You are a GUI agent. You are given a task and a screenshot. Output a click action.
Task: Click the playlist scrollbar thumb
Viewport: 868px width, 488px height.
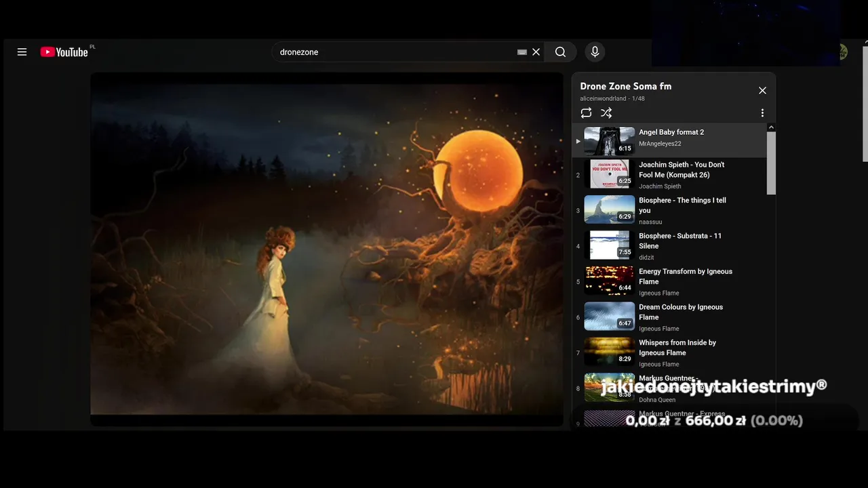click(x=771, y=163)
